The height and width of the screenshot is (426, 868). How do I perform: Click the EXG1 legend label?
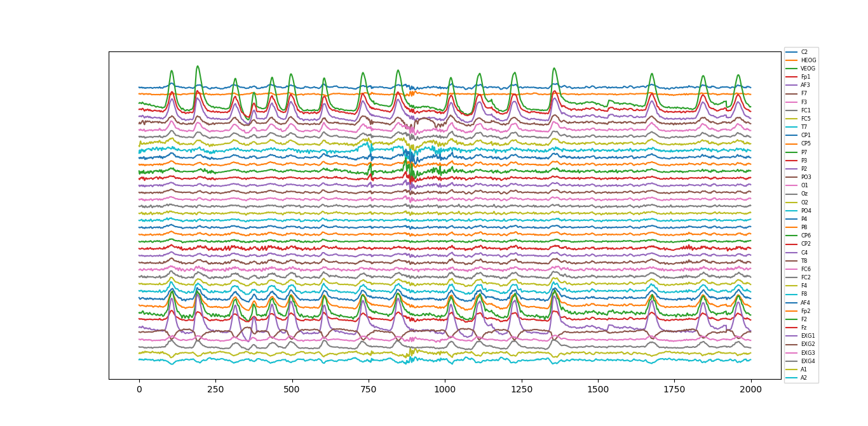pos(808,336)
